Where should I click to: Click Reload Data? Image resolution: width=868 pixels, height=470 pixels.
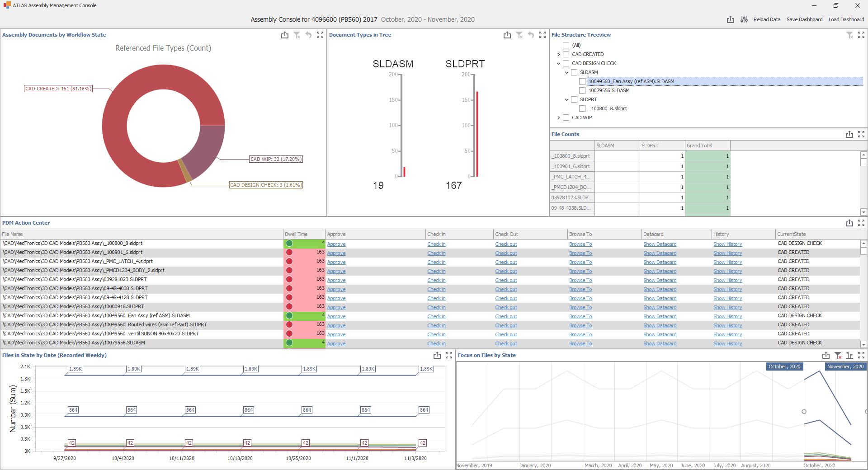point(767,19)
